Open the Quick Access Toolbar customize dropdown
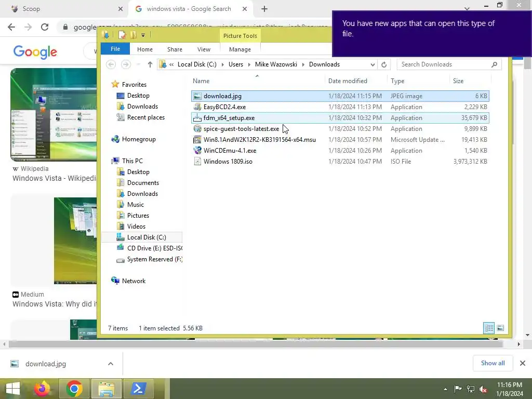532x399 pixels. pyautogui.click(x=143, y=35)
